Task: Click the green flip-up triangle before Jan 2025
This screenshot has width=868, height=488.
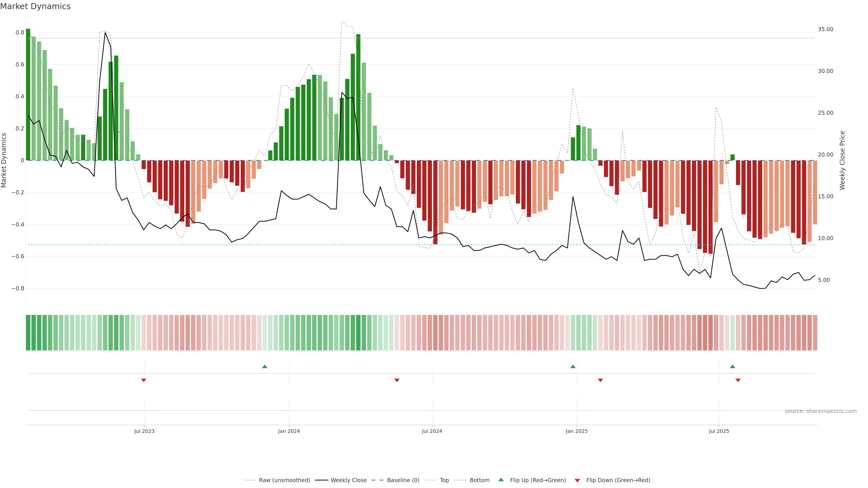Action: click(573, 366)
